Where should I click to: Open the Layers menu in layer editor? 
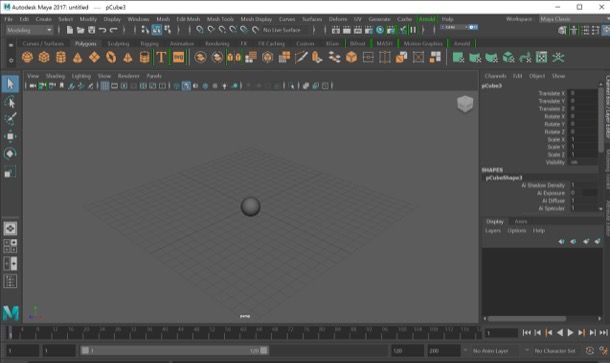coord(493,231)
